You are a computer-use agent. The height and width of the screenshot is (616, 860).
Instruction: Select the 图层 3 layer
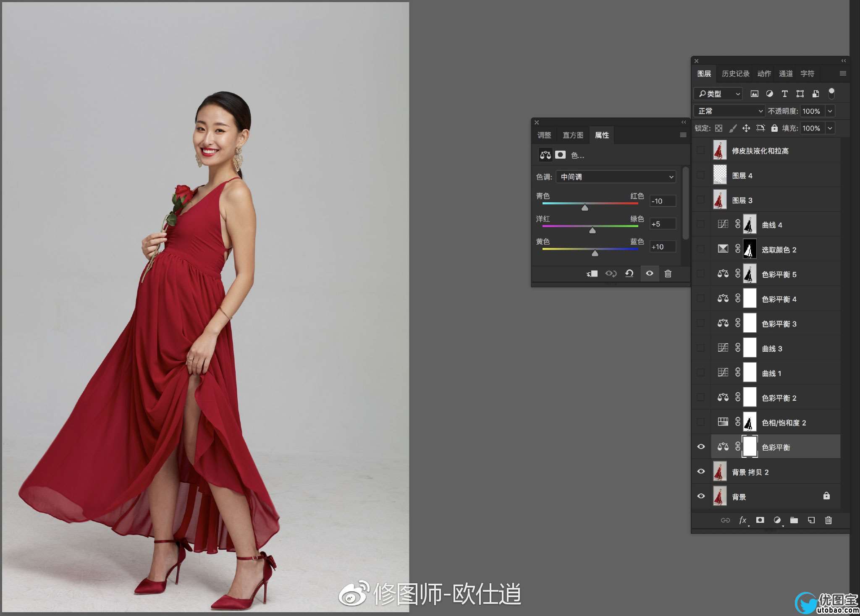point(776,200)
